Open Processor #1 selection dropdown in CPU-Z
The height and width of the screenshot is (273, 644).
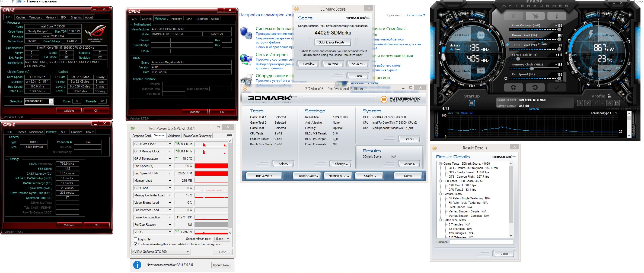(39, 101)
